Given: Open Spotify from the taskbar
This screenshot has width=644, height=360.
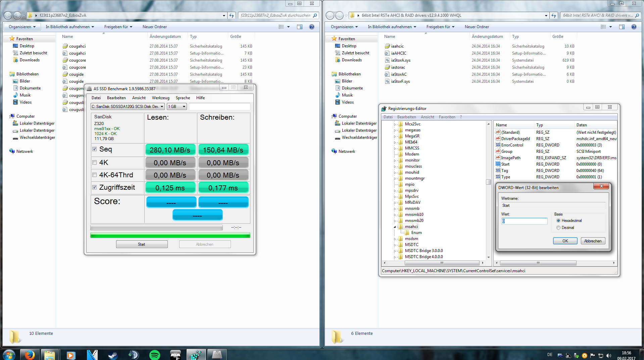Looking at the screenshot, I should 154,355.
